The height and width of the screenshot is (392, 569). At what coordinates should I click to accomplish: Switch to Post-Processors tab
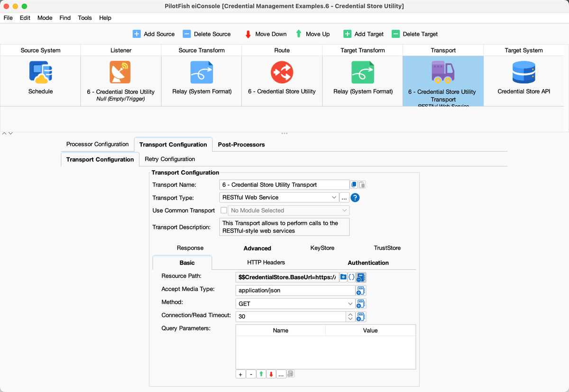241,145
